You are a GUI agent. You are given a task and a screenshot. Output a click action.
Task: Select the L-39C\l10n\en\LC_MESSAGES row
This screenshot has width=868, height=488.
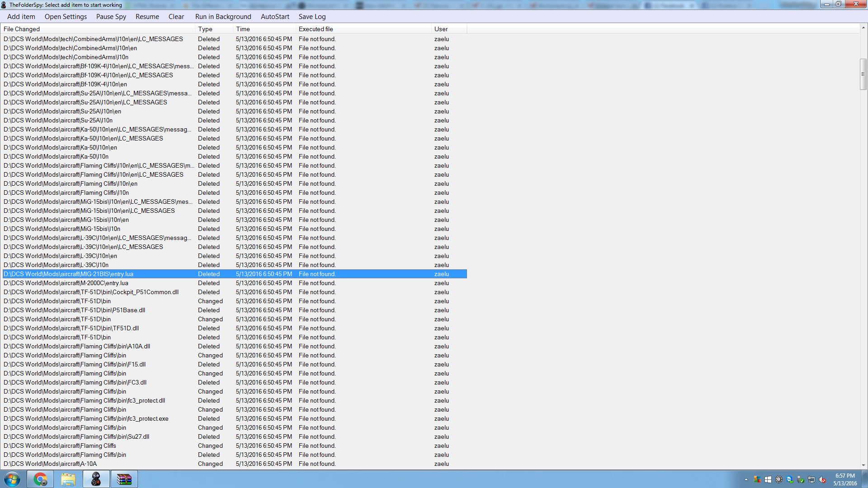coord(235,247)
